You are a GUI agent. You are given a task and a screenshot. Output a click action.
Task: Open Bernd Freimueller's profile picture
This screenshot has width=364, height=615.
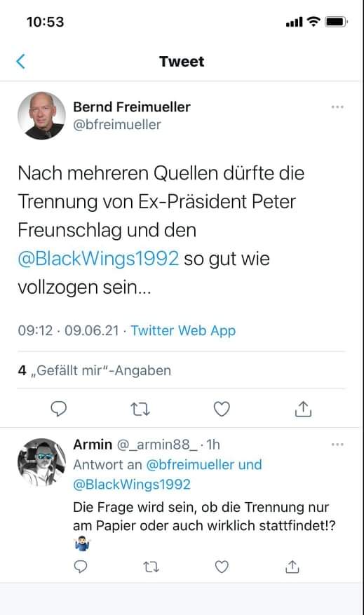point(41,116)
